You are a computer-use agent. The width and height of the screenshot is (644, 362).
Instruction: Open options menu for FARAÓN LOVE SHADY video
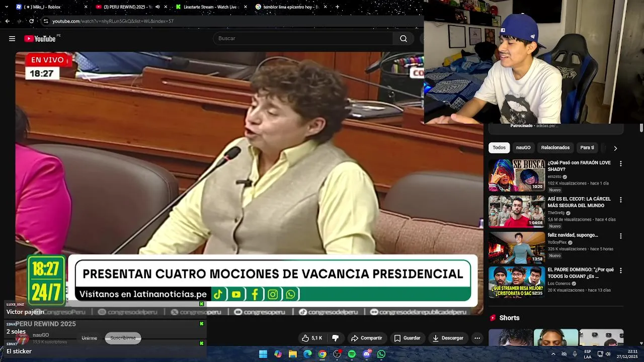point(620,164)
